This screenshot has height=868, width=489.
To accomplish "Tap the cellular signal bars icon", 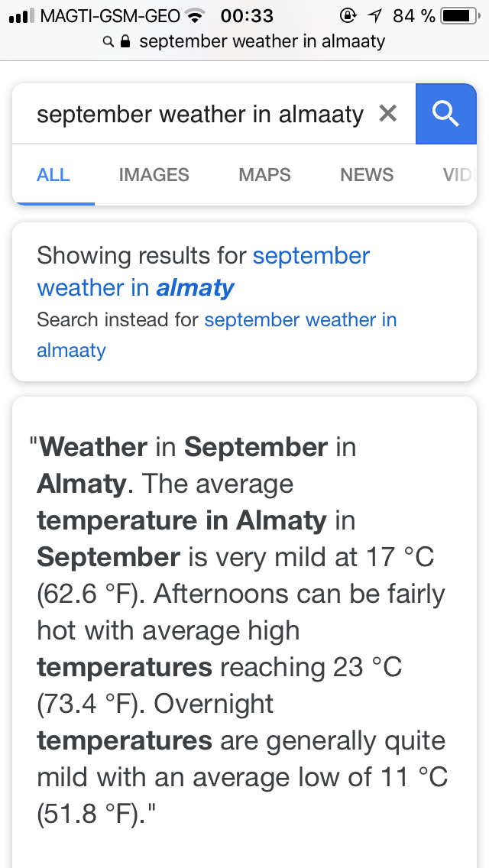I will pyautogui.click(x=21, y=15).
